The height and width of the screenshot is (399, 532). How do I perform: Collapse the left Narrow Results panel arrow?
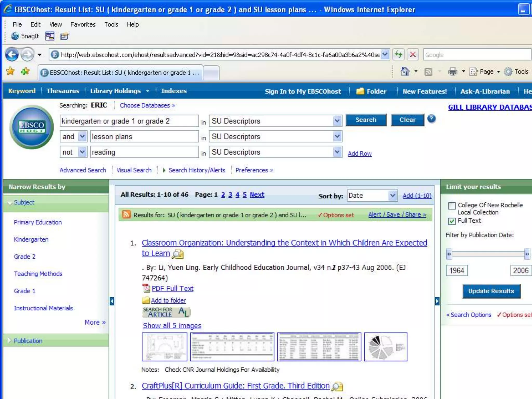click(112, 301)
